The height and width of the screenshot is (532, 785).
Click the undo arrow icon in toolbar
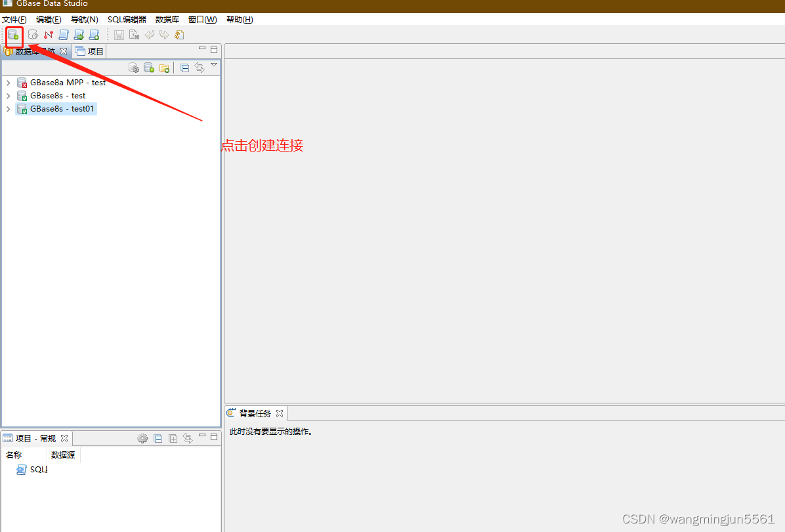click(149, 35)
